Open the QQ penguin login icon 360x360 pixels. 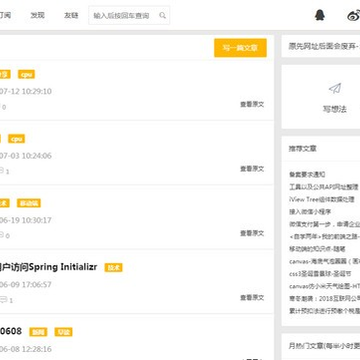320,15
